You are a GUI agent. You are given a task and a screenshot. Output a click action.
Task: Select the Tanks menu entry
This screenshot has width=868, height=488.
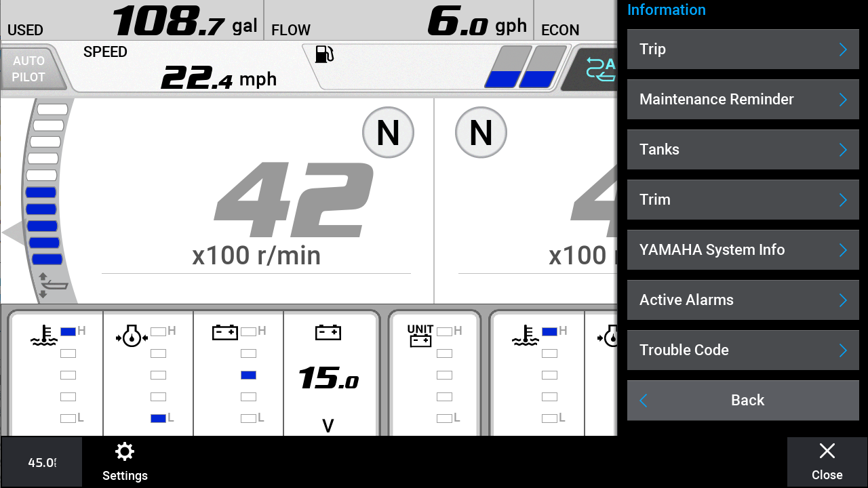[743, 150]
